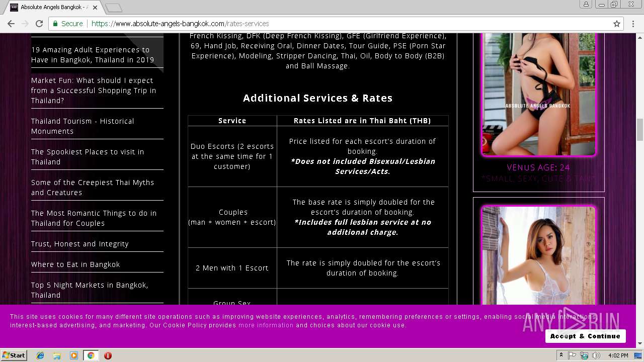Launch Internet Explorer from the taskbar

(40, 355)
